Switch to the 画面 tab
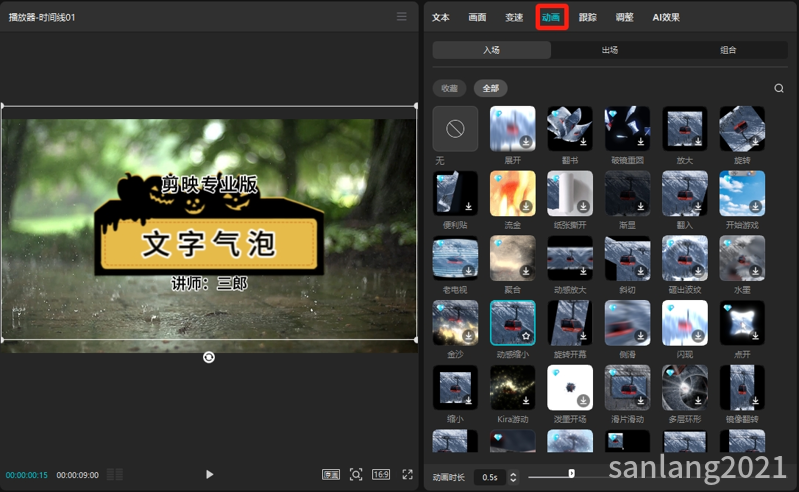 coord(477,17)
